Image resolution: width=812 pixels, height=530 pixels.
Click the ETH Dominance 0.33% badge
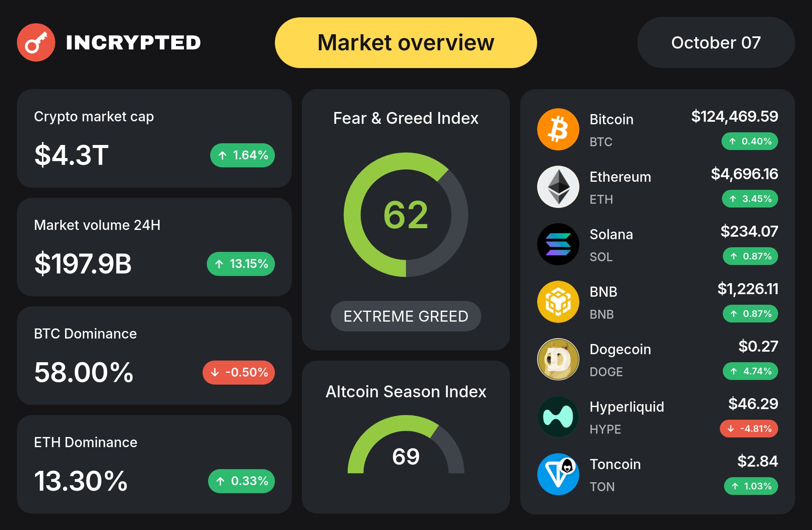pyautogui.click(x=241, y=481)
